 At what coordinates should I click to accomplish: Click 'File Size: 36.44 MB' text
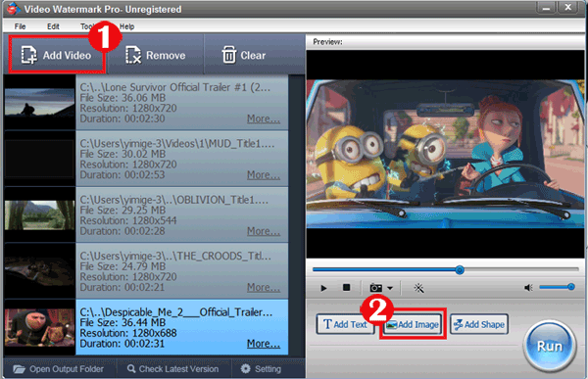(122, 323)
